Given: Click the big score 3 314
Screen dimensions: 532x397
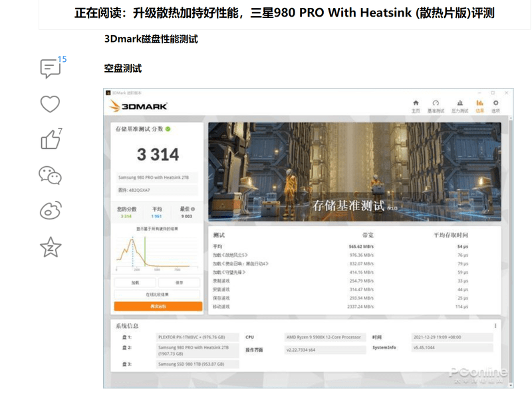Looking at the screenshot, I should [x=158, y=155].
